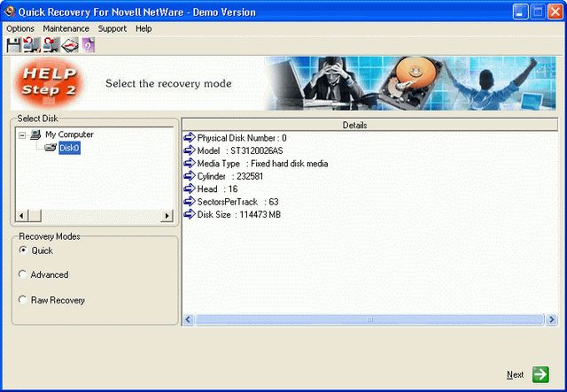Image resolution: width=567 pixels, height=392 pixels.
Task: Click the green Next arrow icon
Action: click(540, 374)
